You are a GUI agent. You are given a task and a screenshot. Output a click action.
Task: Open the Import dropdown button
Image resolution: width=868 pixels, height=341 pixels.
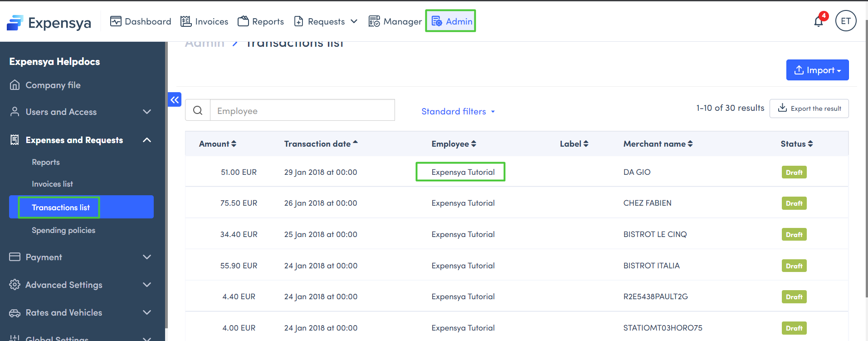pos(817,70)
